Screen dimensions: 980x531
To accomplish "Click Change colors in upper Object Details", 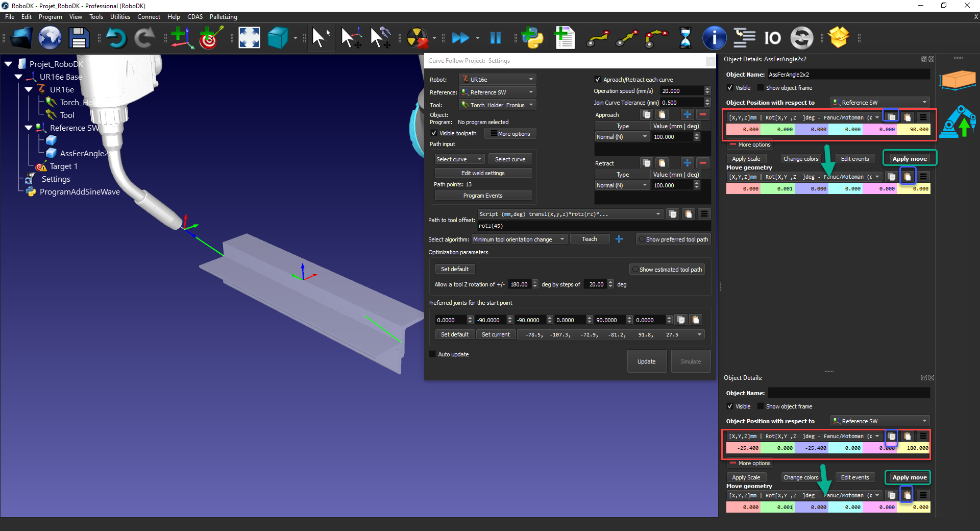I will (801, 159).
